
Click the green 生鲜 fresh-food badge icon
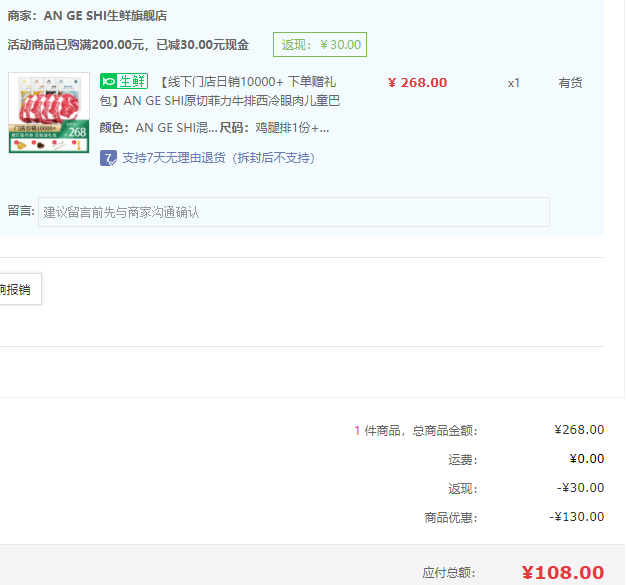tap(124, 81)
